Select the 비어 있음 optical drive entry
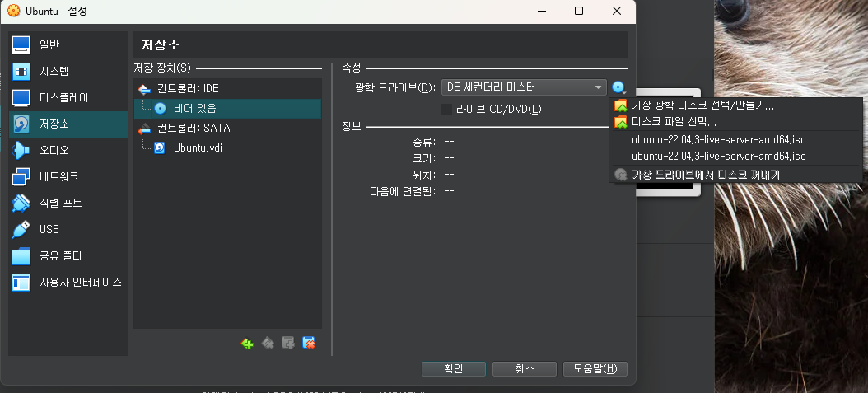Image resolution: width=868 pixels, height=393 pixels. tap(227, 109)
